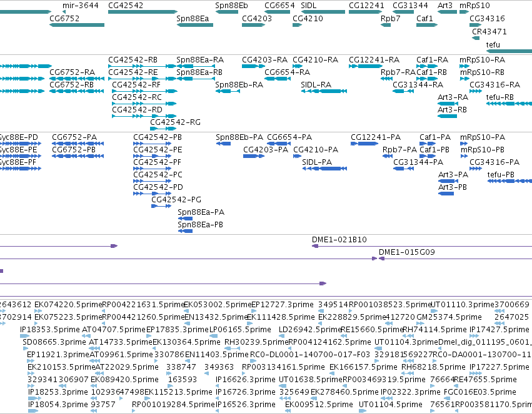Click transcript Spn88Ea-RB
Viewport: 532px width, 414px height.
196,79
